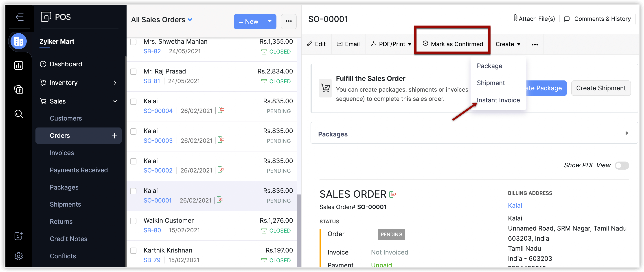The height and width of the screenshot is (272, 644).
Task: Choose Instant Invoice from Create menu
Action: click(x=498, y=100)
